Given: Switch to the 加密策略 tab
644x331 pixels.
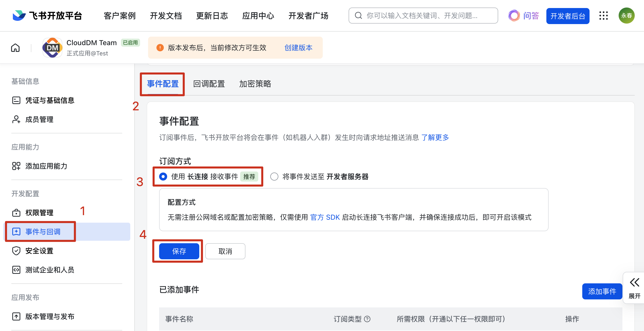Looking at the screenshot, I should (x=255, y=84).
